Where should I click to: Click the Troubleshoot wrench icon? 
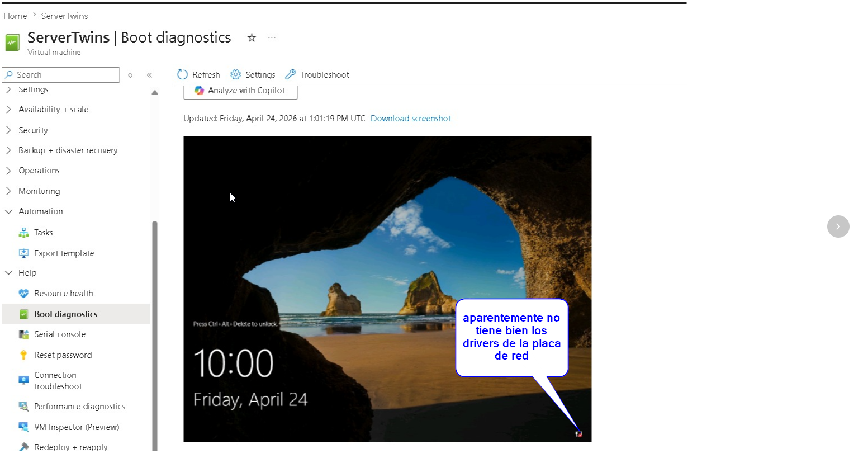290,74
